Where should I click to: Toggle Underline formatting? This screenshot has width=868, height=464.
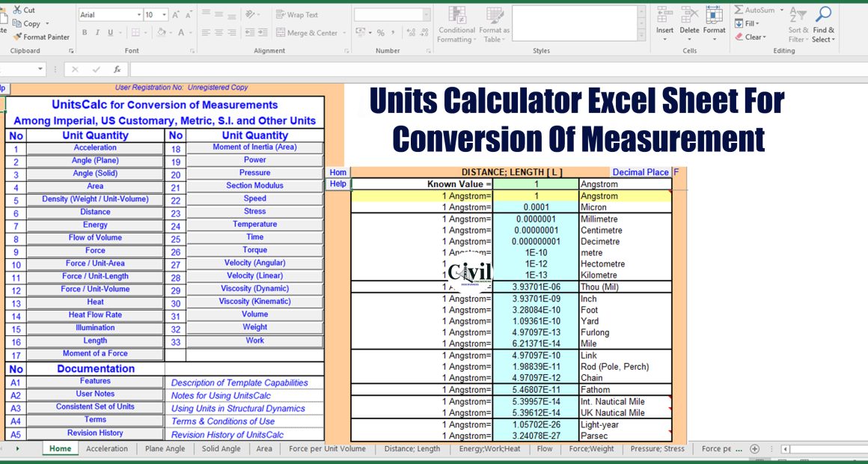click(x=111, y=33)
